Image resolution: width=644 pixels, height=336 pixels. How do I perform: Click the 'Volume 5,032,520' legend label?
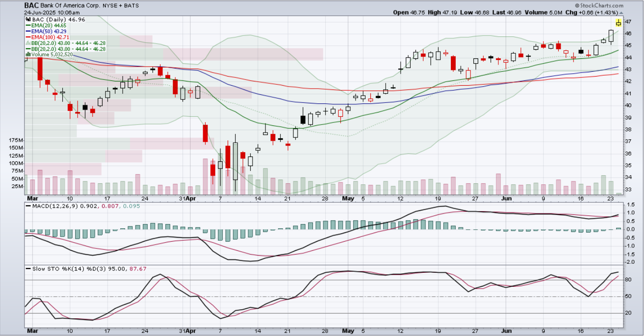point(52,55)
